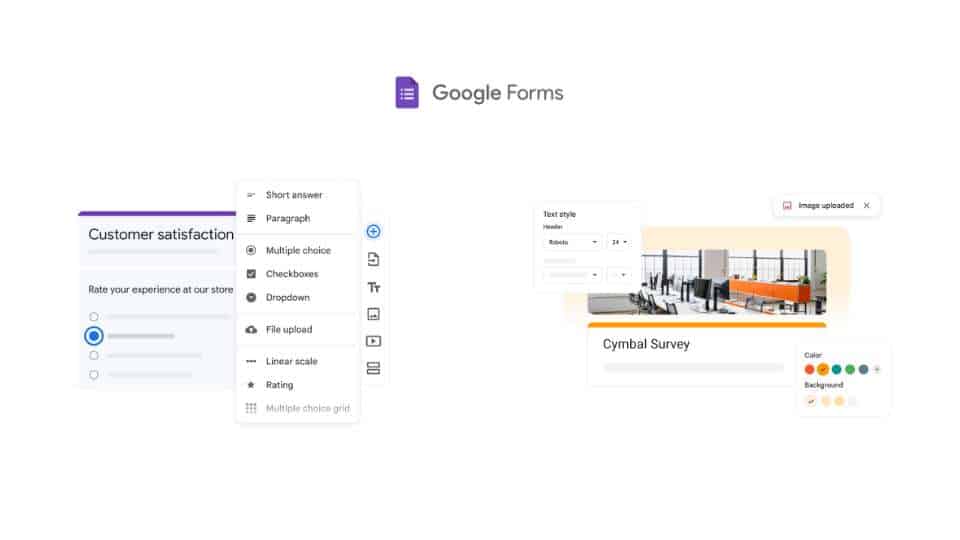Click the office header image on Cymbal Survey
Screen dimensions: 960x540
click(707, 282)
